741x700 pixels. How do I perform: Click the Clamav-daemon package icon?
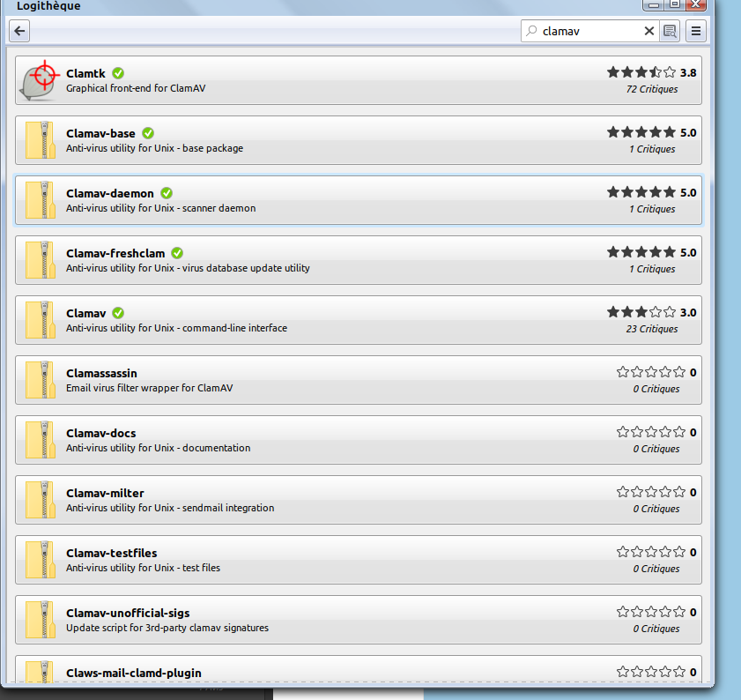41,200
